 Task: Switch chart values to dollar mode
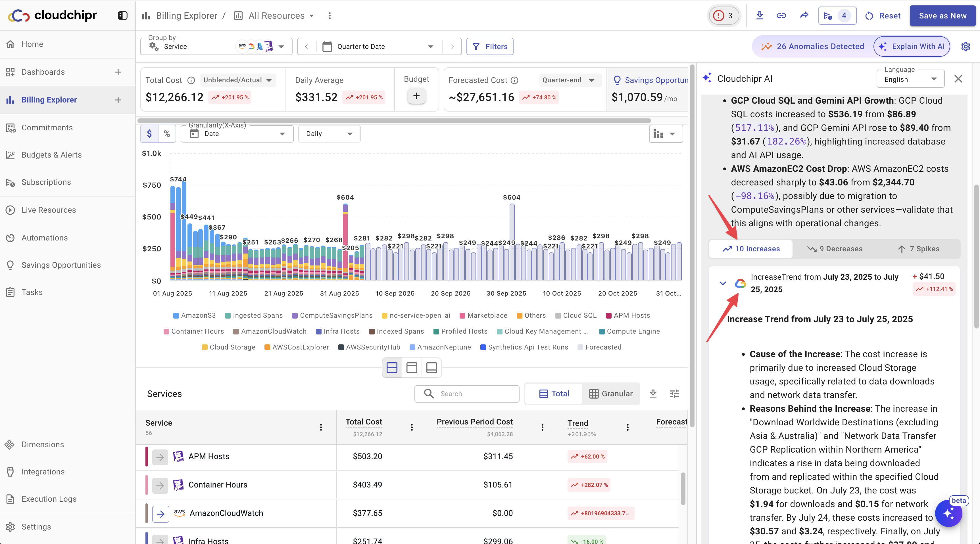[149, 134]
